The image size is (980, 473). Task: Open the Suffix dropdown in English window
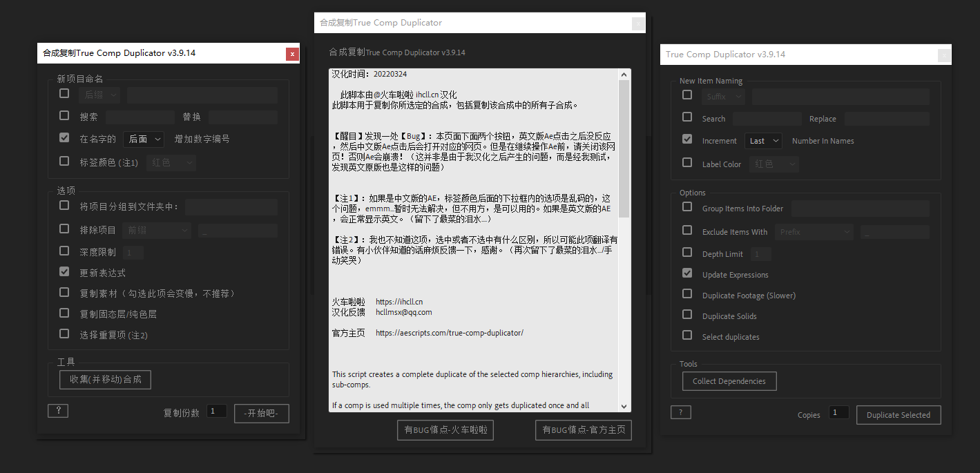point(723,97)
